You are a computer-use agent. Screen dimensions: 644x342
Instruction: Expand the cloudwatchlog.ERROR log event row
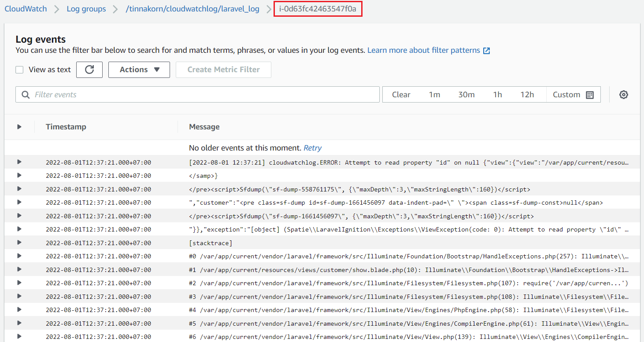pyautogui.click(x=19, y=162)
